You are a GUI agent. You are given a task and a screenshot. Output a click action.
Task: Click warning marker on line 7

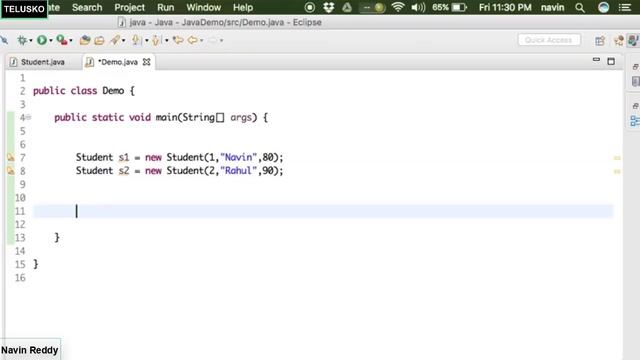point(11,158)
